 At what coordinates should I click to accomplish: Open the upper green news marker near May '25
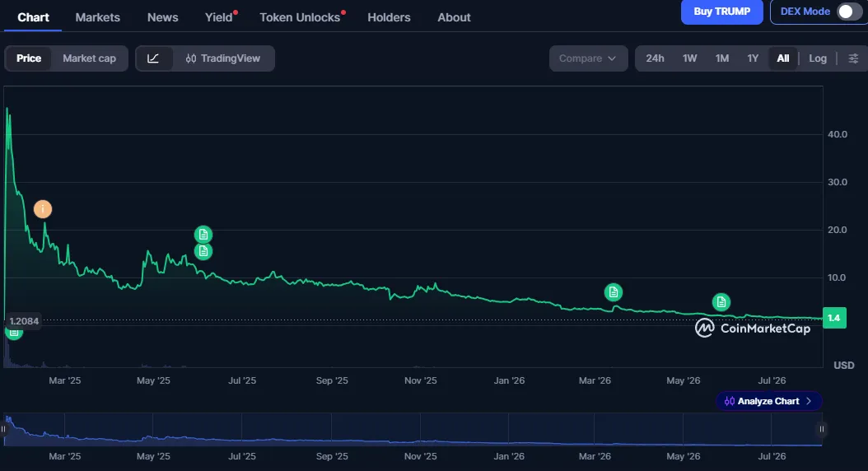pos(203,235)
